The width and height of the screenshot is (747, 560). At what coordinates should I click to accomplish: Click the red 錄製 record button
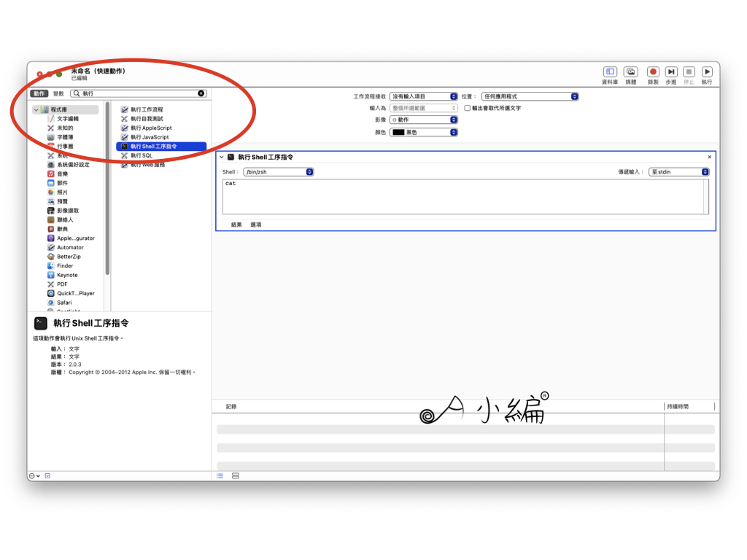(653, 72)
